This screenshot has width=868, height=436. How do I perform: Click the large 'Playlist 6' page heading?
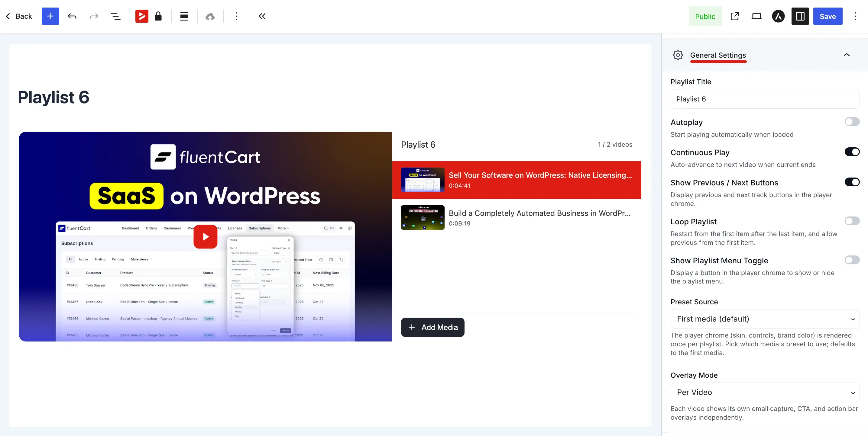(x=53, y=97)
